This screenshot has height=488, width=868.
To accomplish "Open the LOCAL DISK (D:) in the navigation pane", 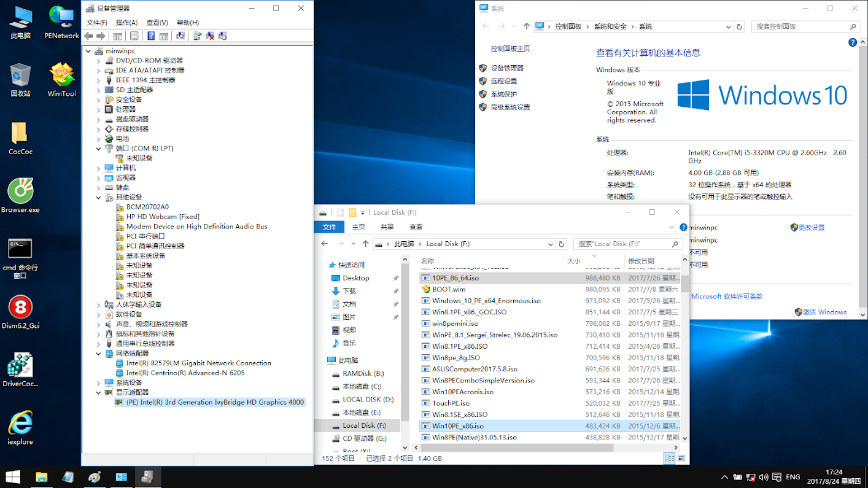I will (368, 400).
